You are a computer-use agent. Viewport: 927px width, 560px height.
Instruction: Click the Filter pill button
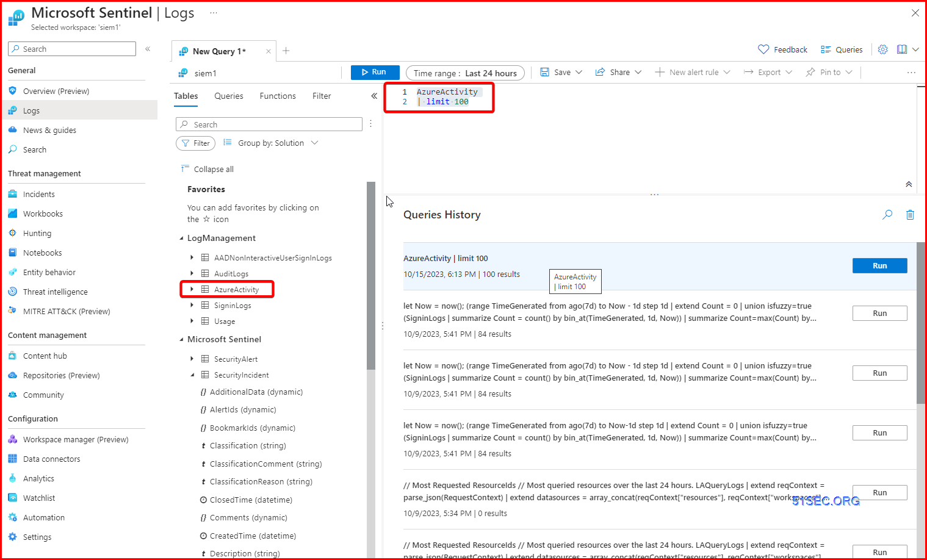(195, 143)
